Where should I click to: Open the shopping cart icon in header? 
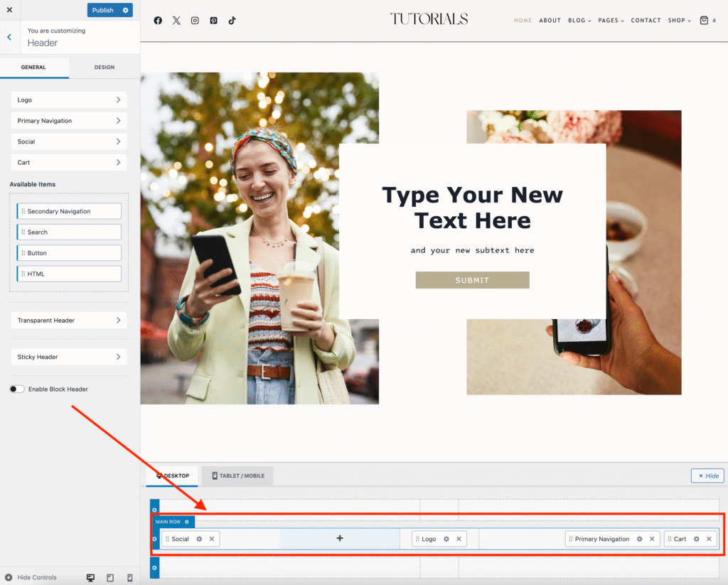[x=704, y=21]
